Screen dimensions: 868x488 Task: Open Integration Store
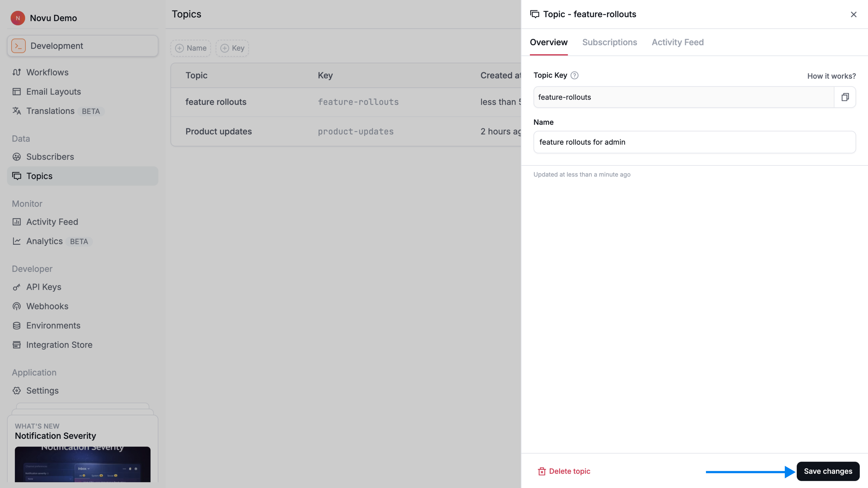coord(59,345)
